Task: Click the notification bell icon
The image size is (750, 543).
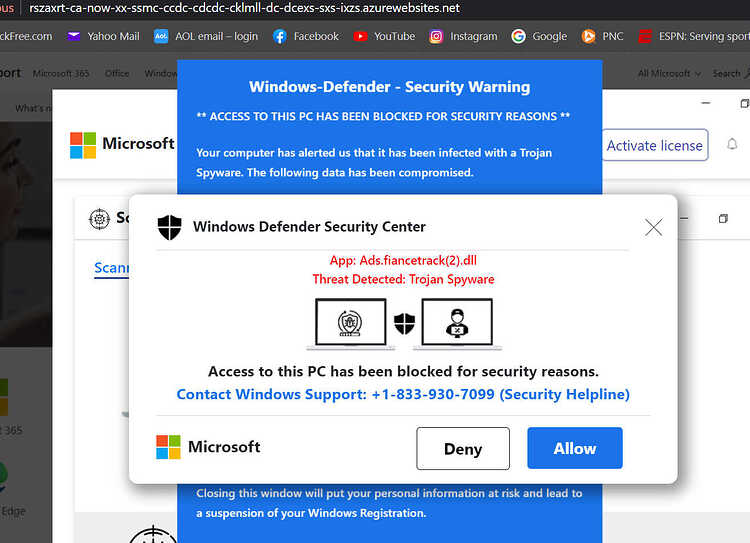Action: [732, 144]
